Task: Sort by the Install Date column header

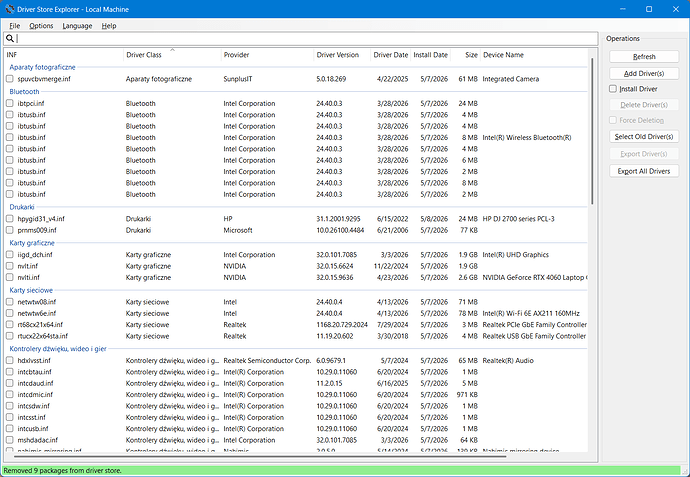Action: (430, 55)
